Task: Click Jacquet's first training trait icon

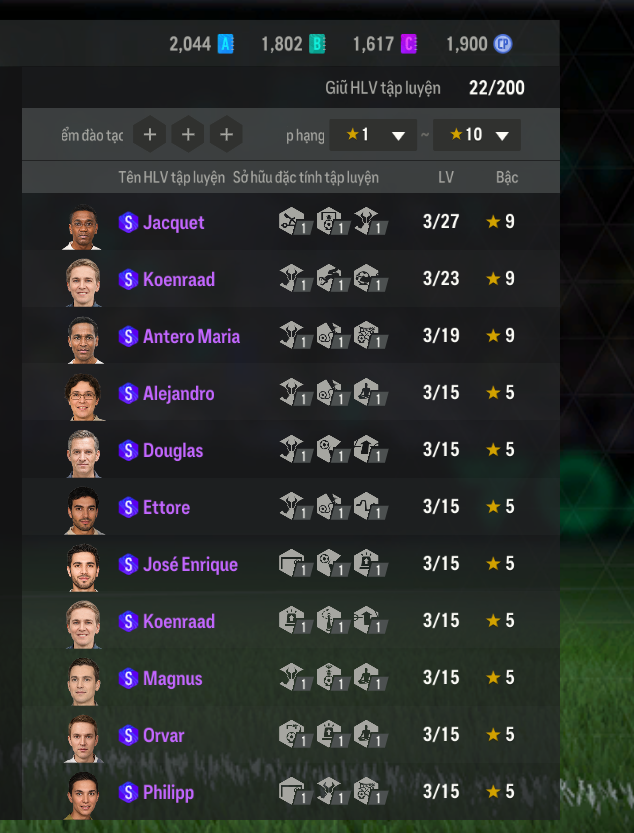Action: click(x=292, y=221)
